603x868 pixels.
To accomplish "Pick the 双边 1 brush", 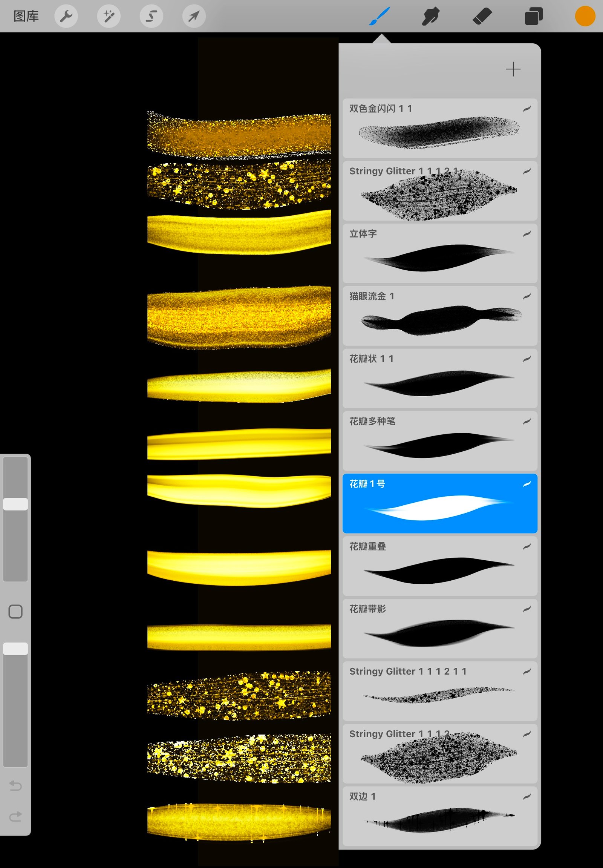I will point(440,817).
